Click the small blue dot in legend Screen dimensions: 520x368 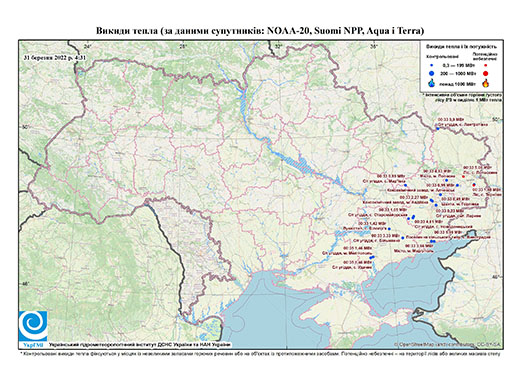(431, 65)
